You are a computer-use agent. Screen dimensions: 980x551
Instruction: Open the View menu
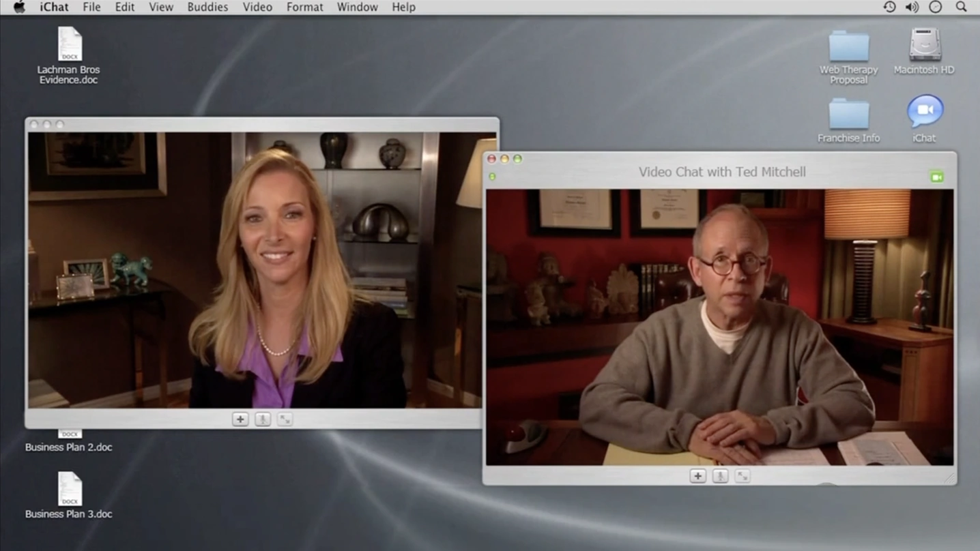161,8
